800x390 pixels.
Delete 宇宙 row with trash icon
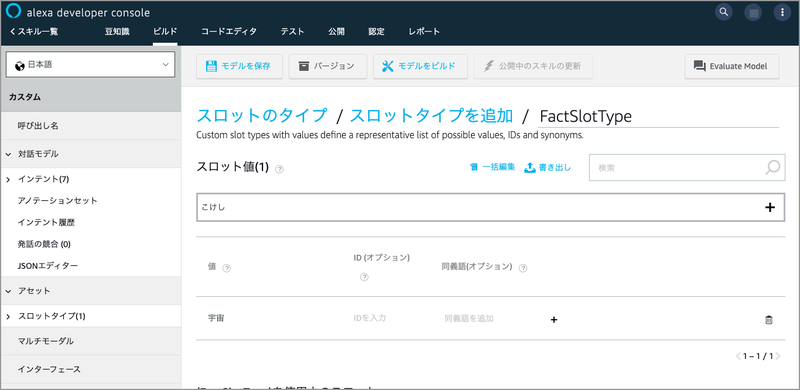[768, 320]
